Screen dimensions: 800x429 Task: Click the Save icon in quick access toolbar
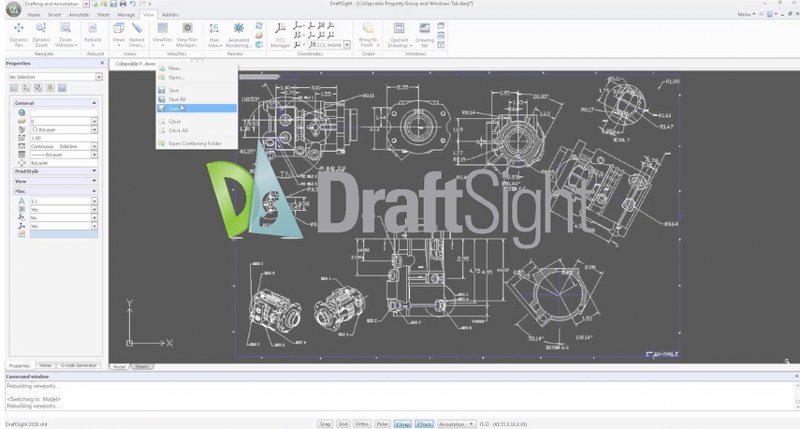(x=113, y=4)
